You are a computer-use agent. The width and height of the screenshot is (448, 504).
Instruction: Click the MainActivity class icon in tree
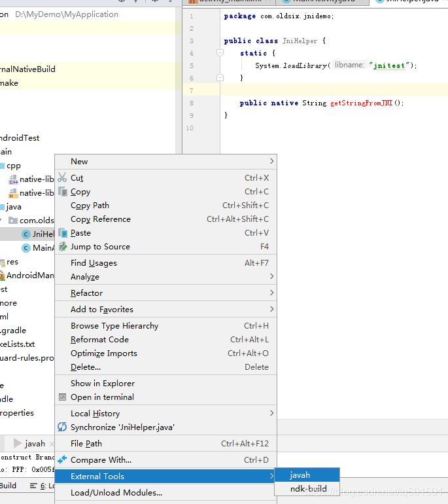pos(26,248)
